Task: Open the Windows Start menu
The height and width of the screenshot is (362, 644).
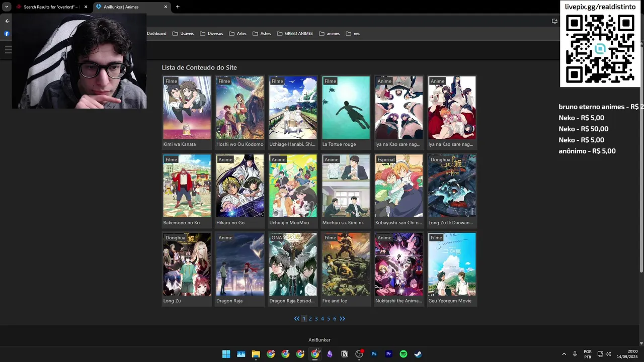Action: pos(226,354)
